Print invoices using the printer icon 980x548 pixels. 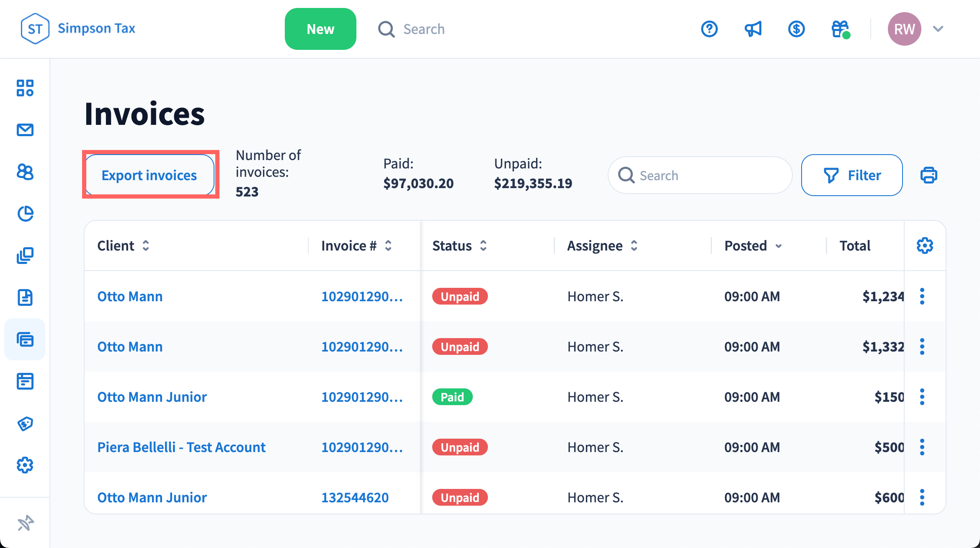point(928,175)
